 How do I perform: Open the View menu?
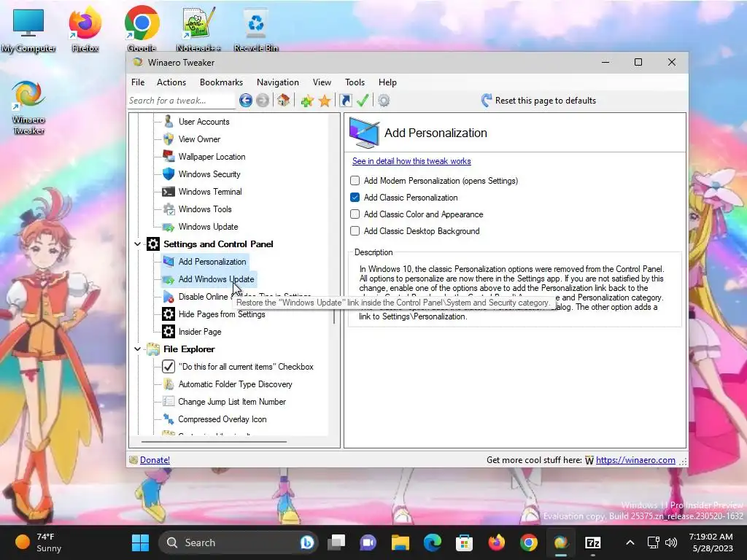(x=322, y=82)
